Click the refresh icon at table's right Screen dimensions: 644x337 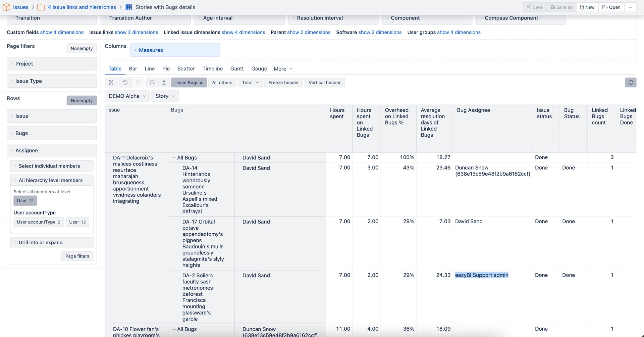(631, 83)
